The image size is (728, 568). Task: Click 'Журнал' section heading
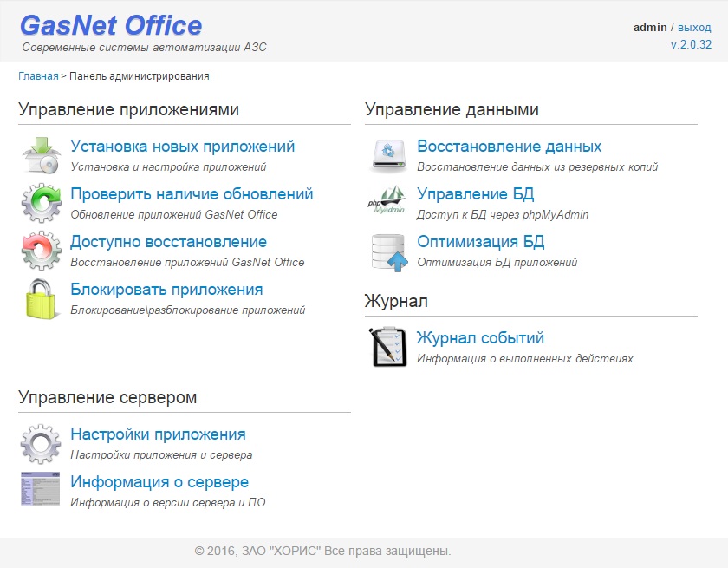(396, 302)
